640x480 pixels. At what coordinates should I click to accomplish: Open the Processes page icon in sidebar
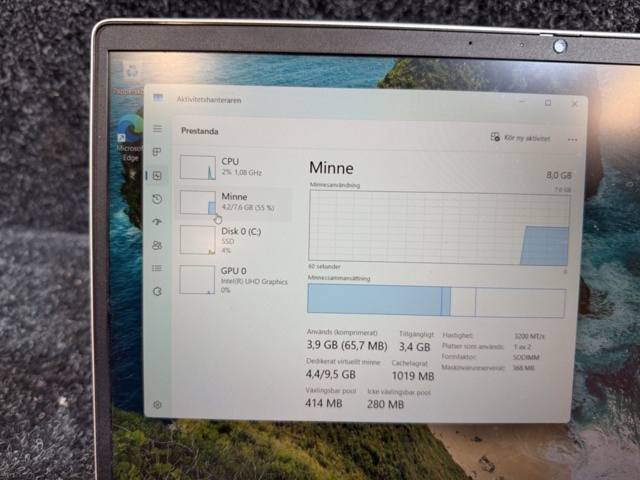[157, 152]
